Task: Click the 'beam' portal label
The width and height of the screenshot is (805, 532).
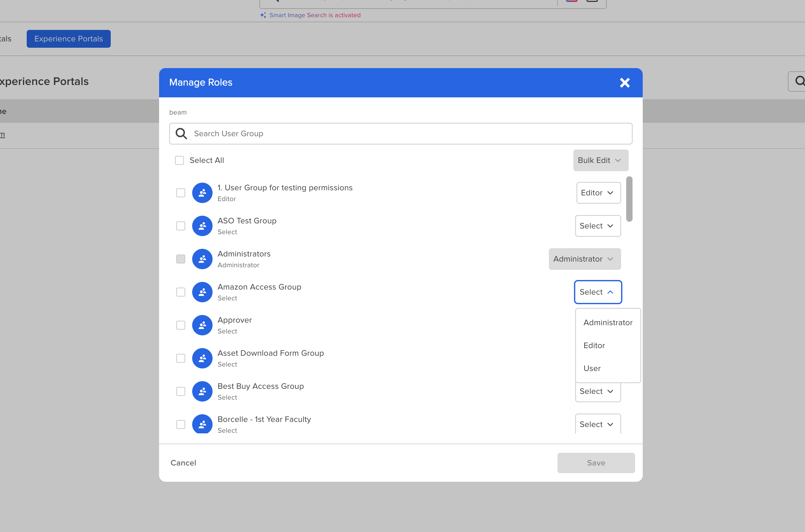Action: click(178, 112)
